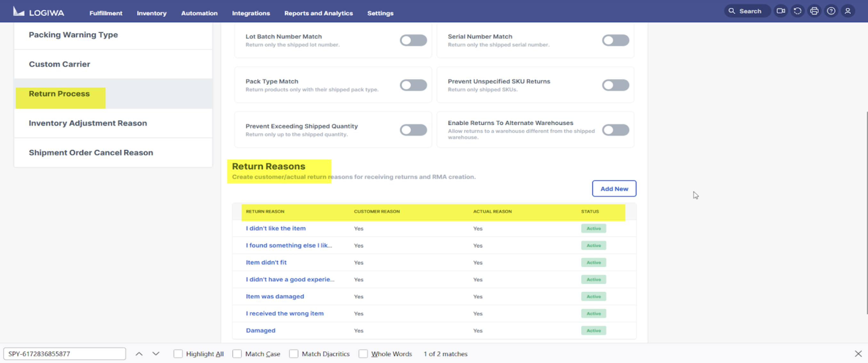
Task: Open the user profile icon
Action: (x=848, y=11)
